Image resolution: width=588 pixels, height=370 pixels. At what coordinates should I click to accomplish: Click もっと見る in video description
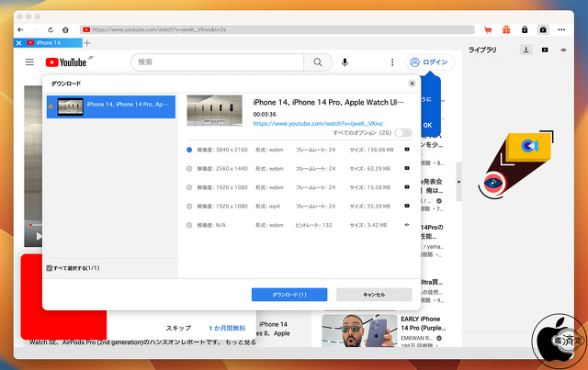(x=241, y=342)
